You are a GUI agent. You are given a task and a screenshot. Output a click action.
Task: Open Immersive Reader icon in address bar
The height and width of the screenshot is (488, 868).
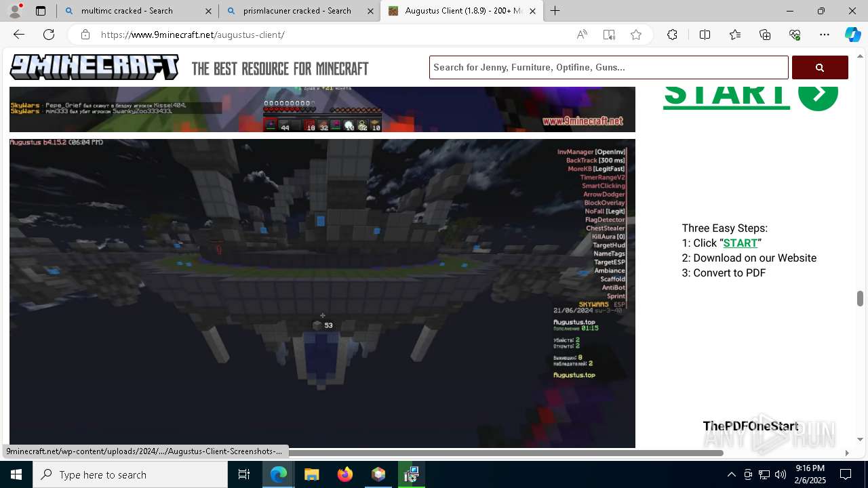click(x=609, y=35)
